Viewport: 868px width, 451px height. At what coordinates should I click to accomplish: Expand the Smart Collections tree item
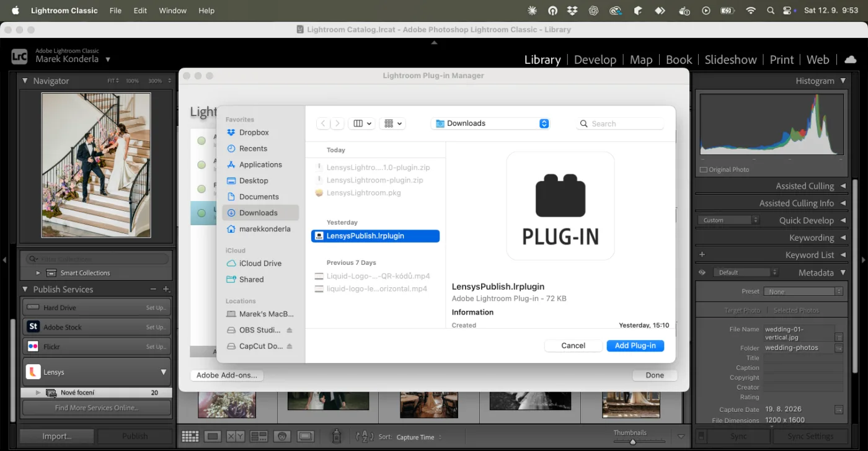point(38,273)
